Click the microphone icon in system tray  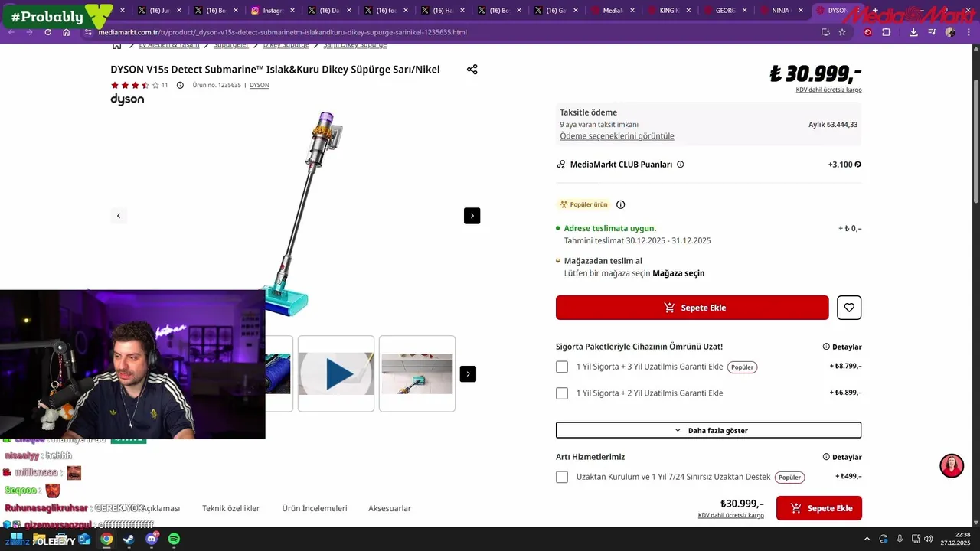(900, 539)
